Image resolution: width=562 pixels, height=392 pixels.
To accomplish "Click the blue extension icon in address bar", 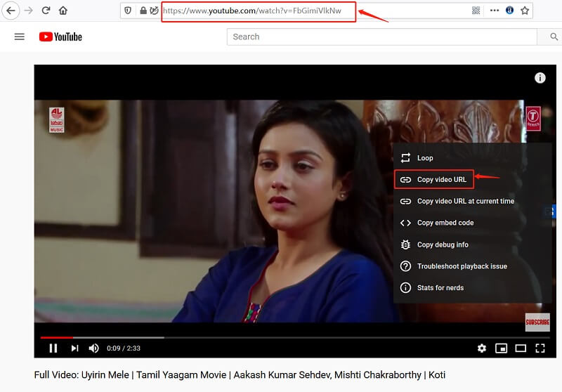I will (509, 11).
